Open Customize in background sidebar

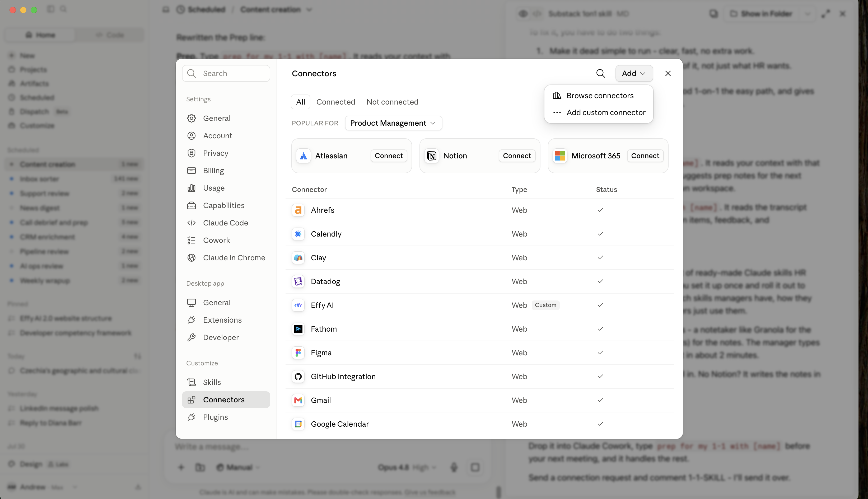coord(37,125)
